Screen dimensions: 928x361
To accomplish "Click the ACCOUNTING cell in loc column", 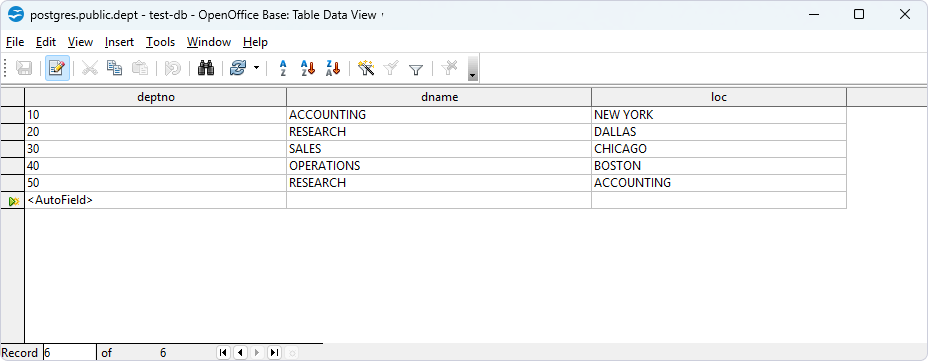I will point(718,183).
